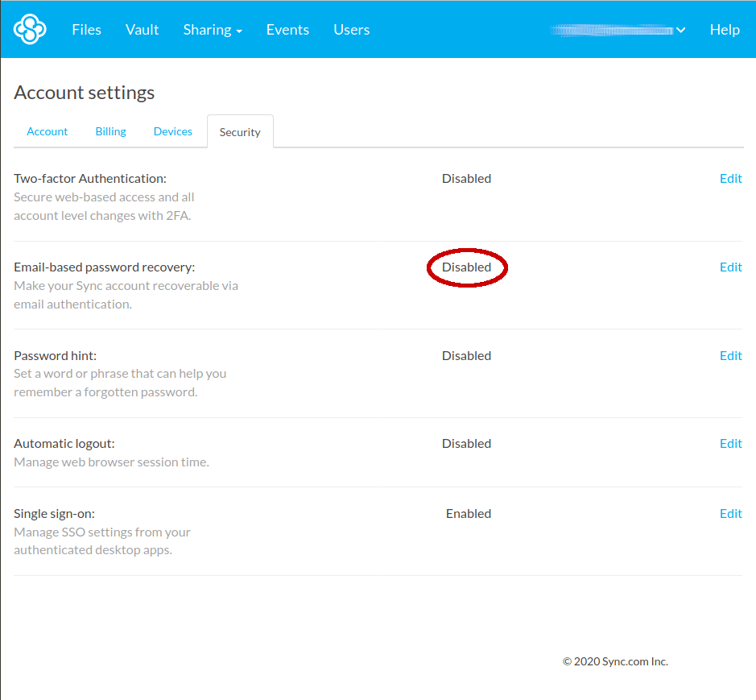Navigate to Users in top bar
This screenshot has height=700, width=756.
(x=352, y=30)
